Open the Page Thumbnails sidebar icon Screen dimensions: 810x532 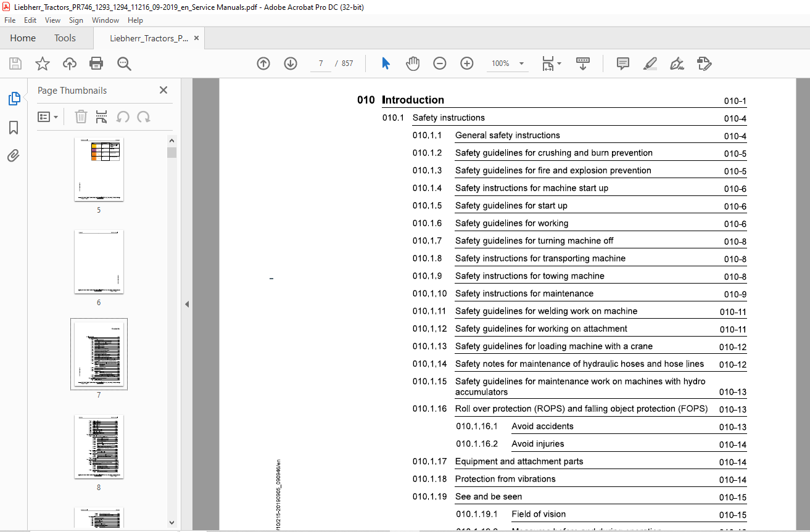pyautogui.click(x=14, y=99)
